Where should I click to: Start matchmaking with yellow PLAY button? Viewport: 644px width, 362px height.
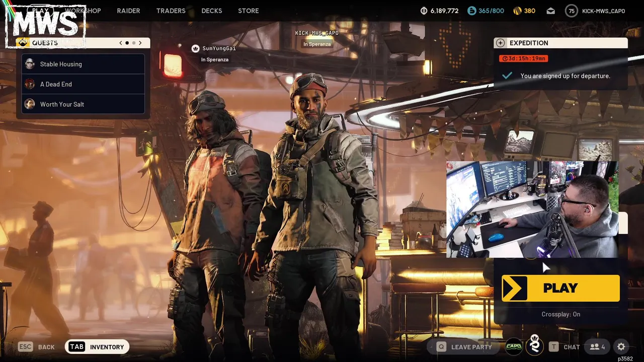[560, 288]
